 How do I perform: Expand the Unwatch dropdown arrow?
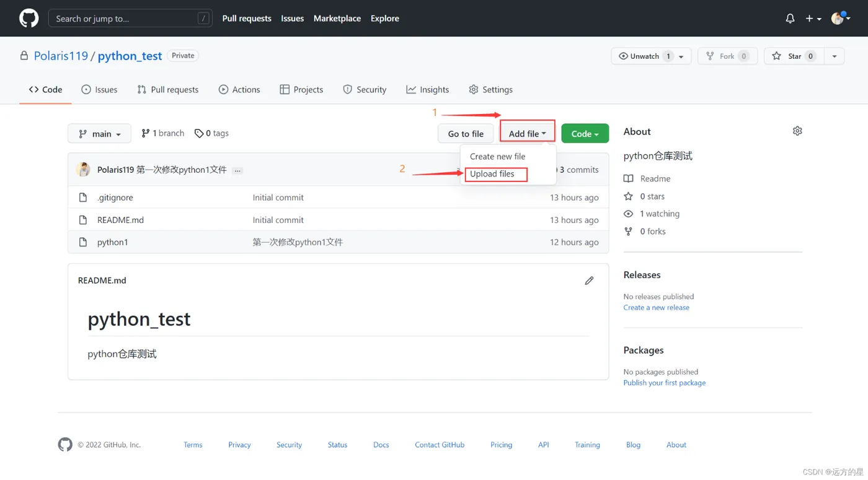tap(681, 56)
